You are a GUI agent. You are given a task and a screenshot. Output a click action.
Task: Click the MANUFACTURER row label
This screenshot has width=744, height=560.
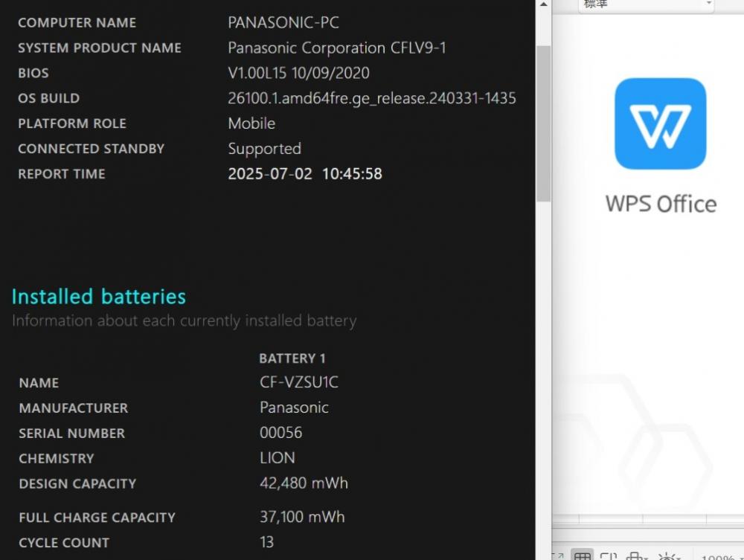coord(74,408)
